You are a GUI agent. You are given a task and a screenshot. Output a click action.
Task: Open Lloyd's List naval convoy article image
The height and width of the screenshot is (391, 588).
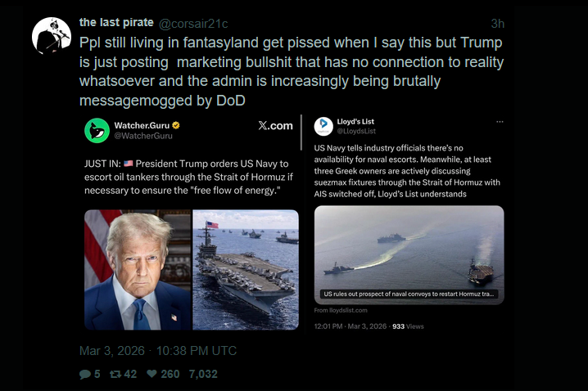409,253
